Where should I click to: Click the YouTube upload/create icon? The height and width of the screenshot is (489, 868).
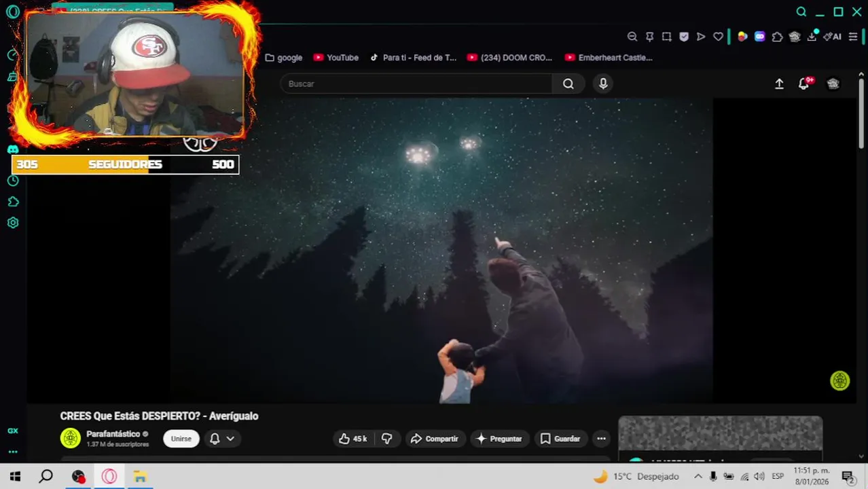click(x=779, y=84)
